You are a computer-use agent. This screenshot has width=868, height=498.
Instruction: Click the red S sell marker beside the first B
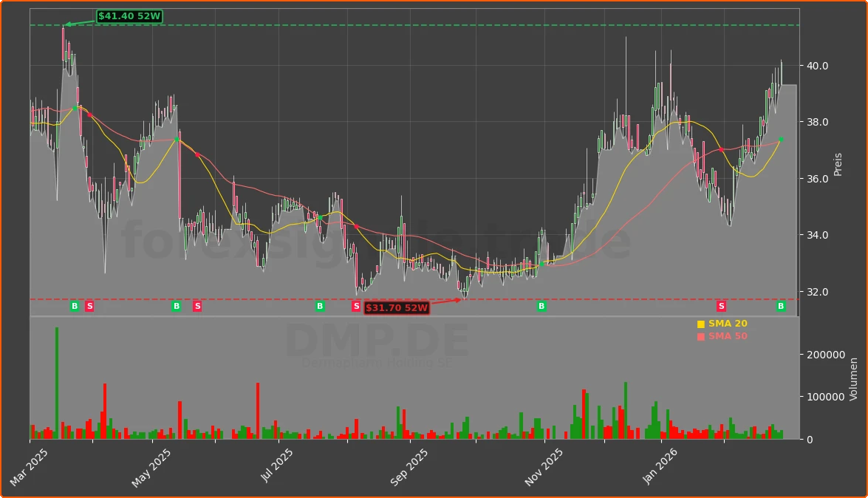(x=89, y=306)
